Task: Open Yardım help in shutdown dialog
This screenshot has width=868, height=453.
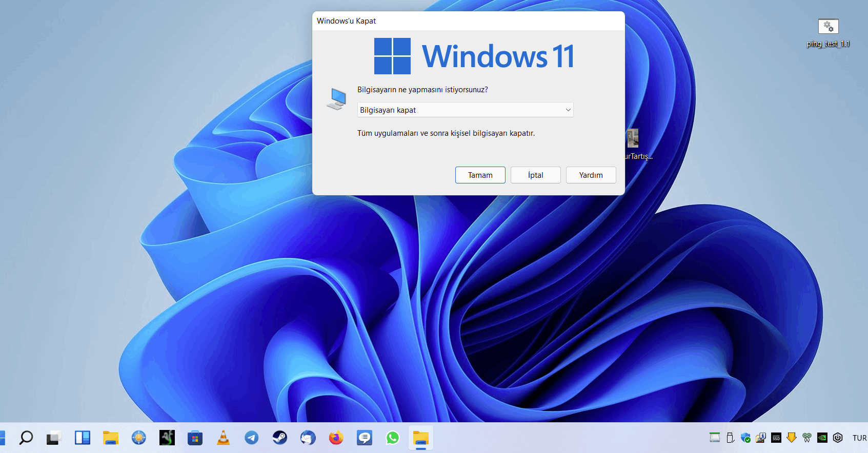Action: click(591, 175)
